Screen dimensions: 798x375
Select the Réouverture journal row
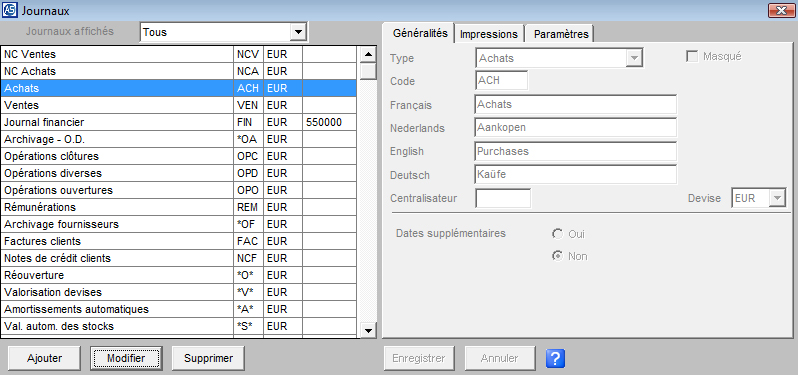[179, 275]
